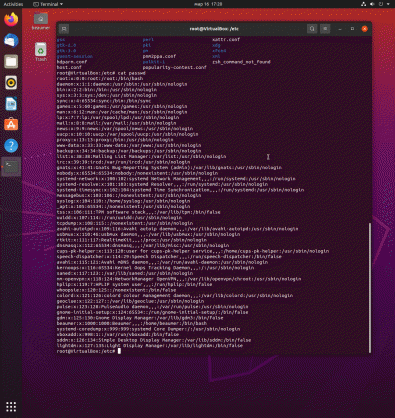This screenshot has height=418, width=395.
Task: Click zsh_command_not_found in the listing
Action: point(241,62)
